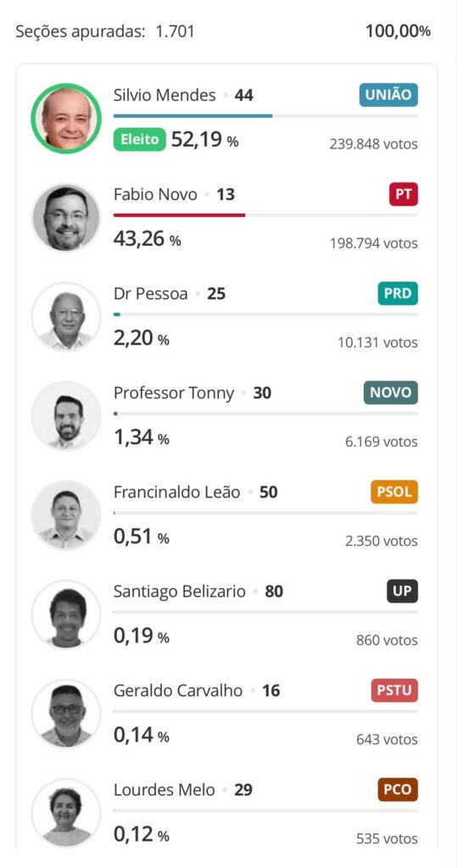
Task: Click Francinaldo Leão's photo
Action: 66,515
